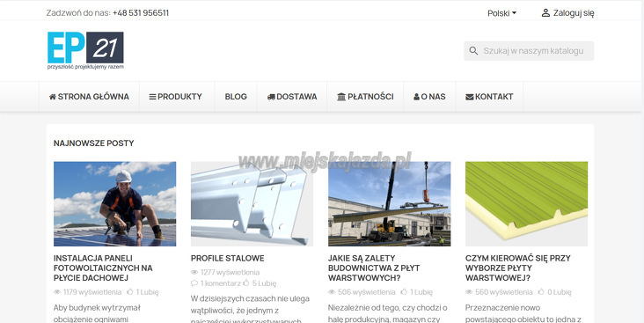Open the Blog menu item
This screenshot has width=644, height=323.
236,97
